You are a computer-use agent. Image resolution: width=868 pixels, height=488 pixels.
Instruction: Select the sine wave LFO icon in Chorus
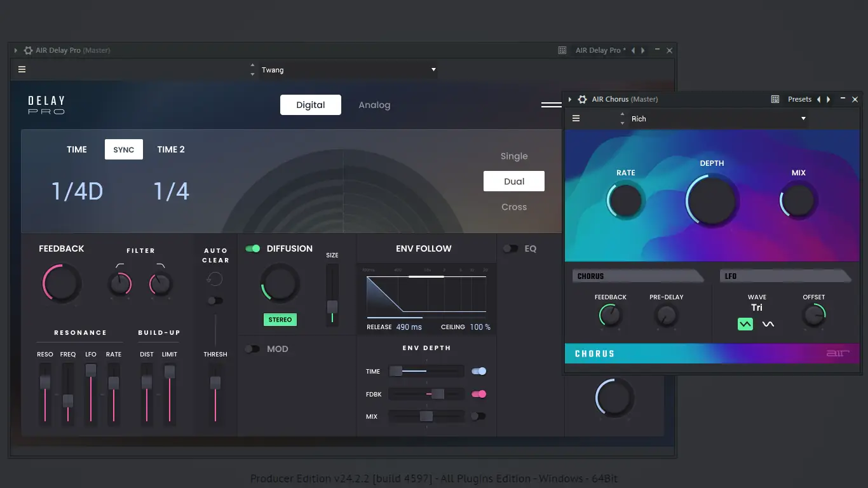click(x=768, y=324)
